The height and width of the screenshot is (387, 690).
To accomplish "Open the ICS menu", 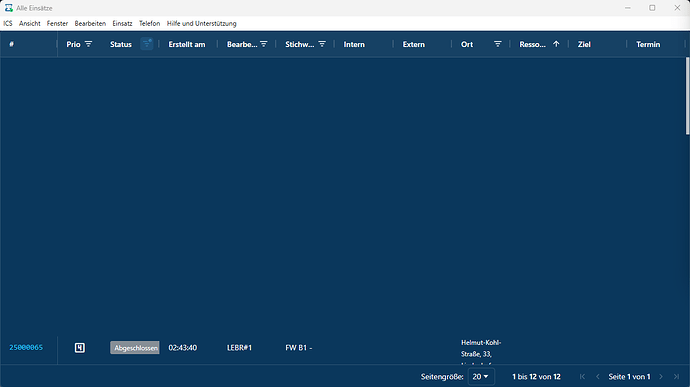I will pos(8,23).
